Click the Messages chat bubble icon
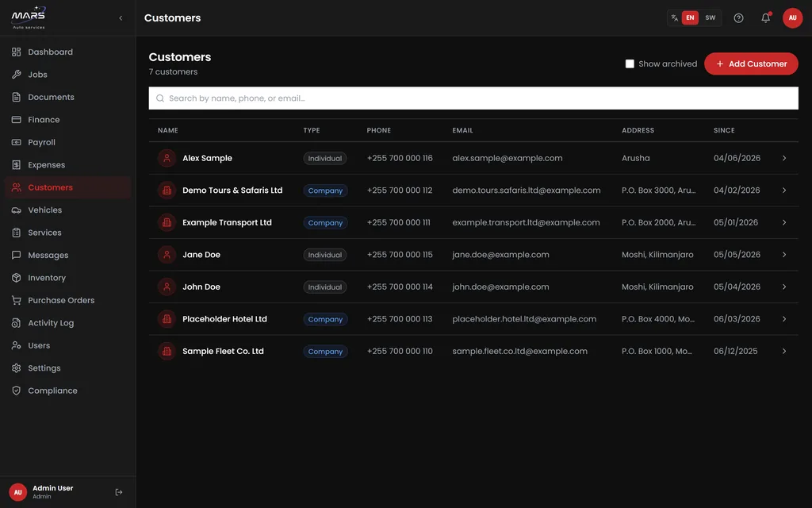Viewport: 812px width, 508px height. pyautogui.click(x=16, y=255)
